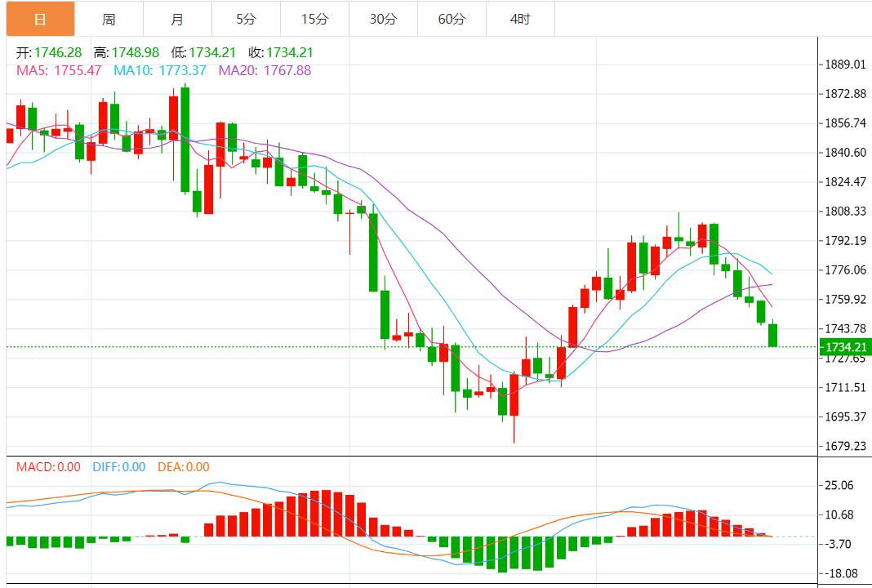Viewport: 872px width, 588px height.
Task: Click the MA5: 1755.47 indicator label
Action: point(59,71)
